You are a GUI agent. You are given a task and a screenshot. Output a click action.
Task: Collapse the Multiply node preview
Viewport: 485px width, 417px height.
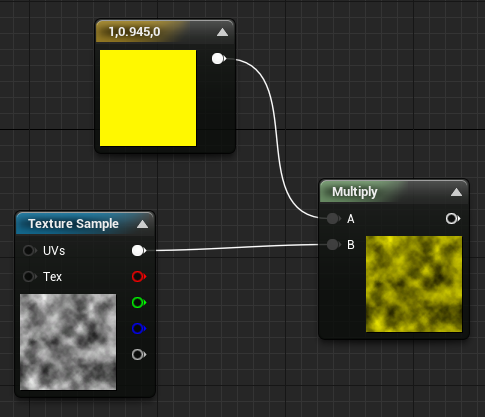click(456, 192)
